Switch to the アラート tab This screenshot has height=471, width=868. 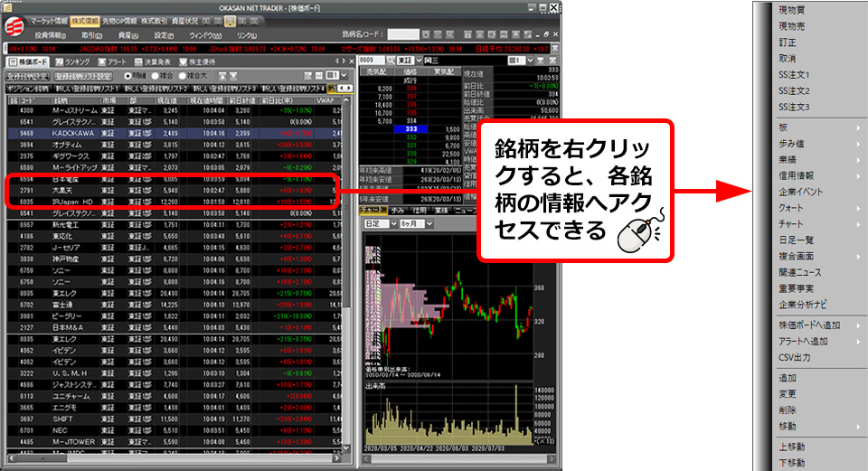coord(112,62)
